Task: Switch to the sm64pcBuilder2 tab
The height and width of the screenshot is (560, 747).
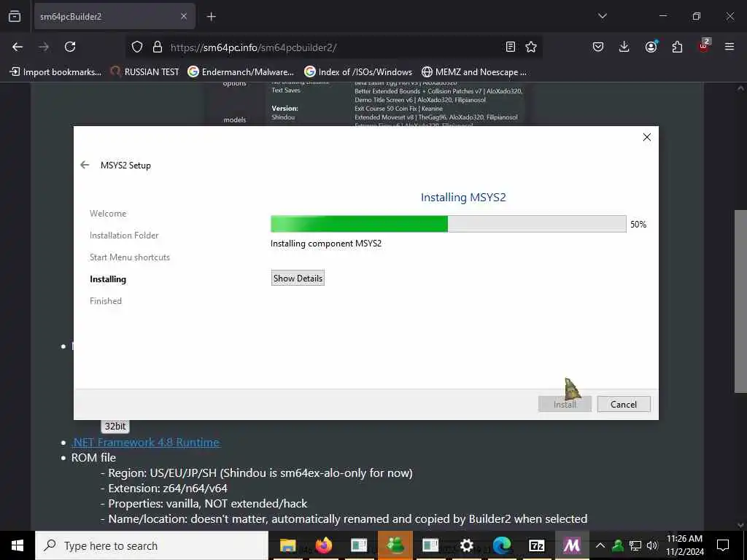Action: point(115,17)
